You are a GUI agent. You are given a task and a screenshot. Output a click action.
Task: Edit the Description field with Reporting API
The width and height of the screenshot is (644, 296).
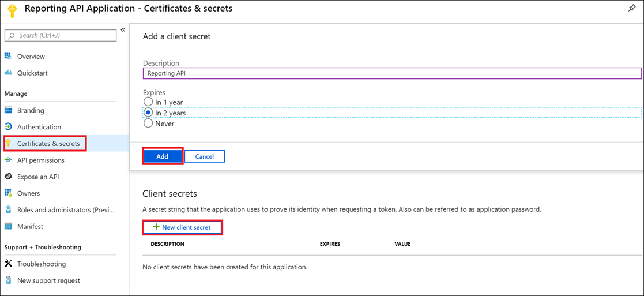pos(392,73)
